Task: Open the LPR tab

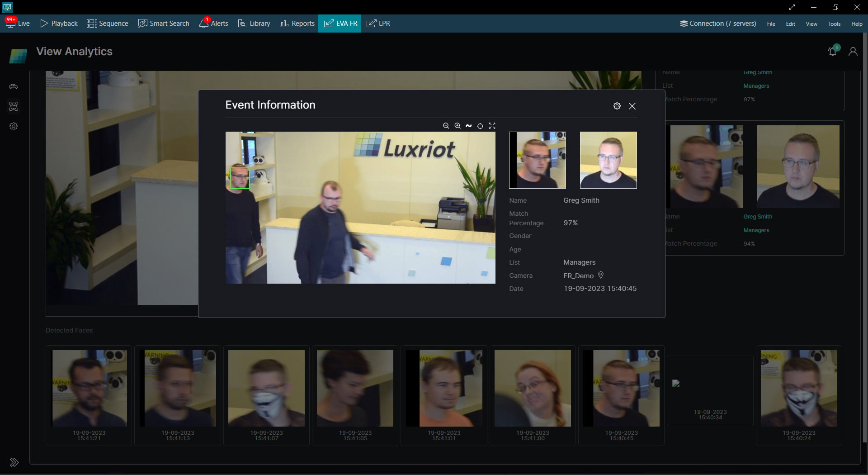Action: pos(378,24)
